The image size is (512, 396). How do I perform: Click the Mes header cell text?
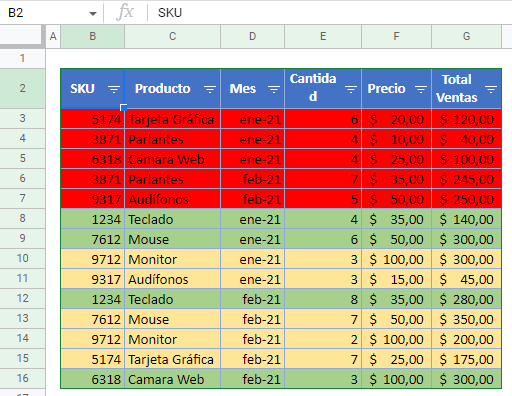tap(243, 89)
